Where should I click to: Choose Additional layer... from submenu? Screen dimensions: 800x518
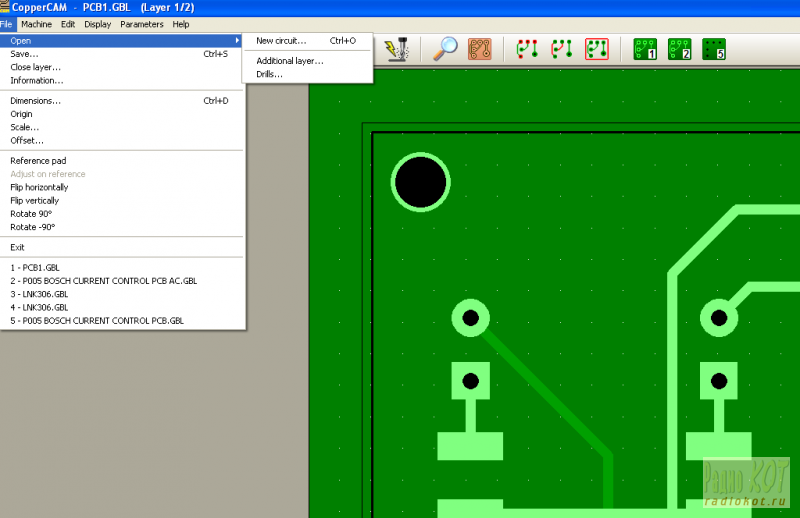[307, 61]
